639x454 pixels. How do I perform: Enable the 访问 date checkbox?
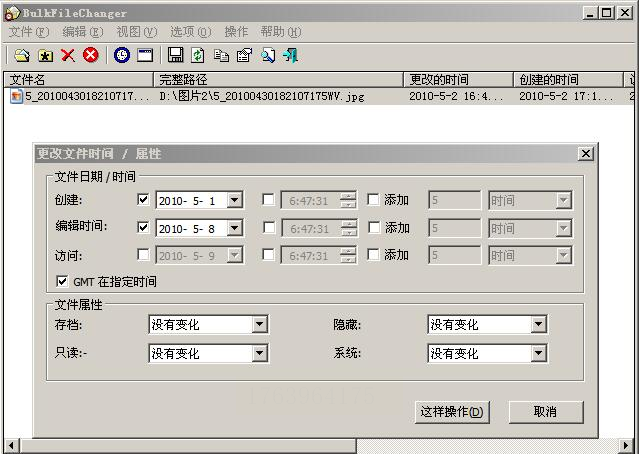point(143,255)
